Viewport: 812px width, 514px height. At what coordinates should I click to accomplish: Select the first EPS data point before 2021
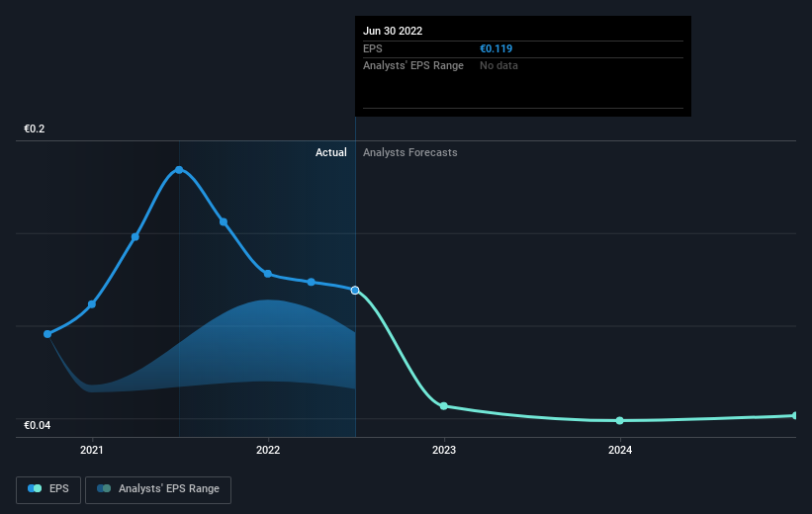click(47, 334)
